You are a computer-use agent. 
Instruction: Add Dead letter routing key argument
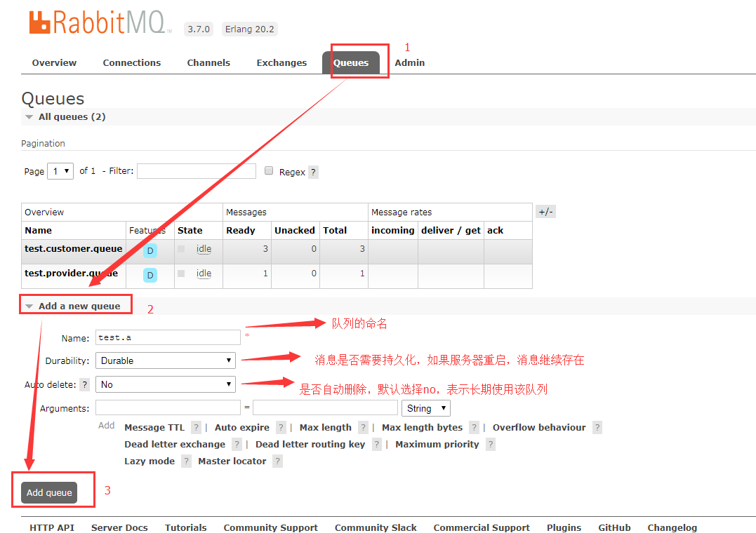click(310, 445)
